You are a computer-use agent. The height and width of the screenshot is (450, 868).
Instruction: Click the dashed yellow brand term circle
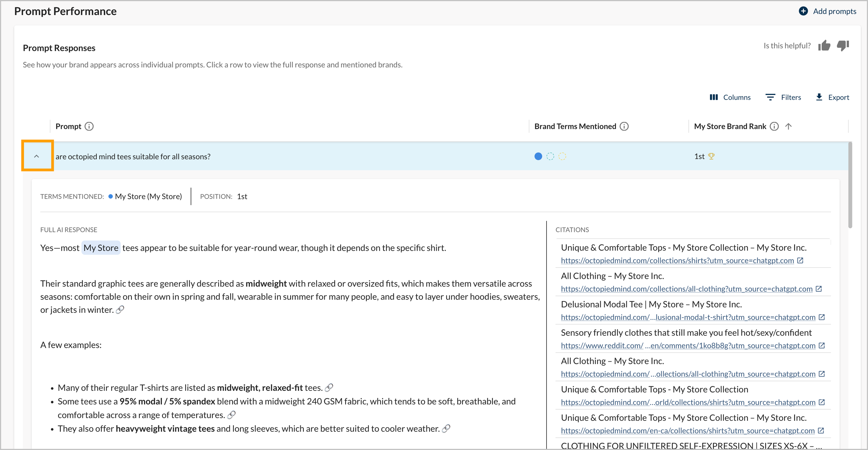[x=562, y=157]
